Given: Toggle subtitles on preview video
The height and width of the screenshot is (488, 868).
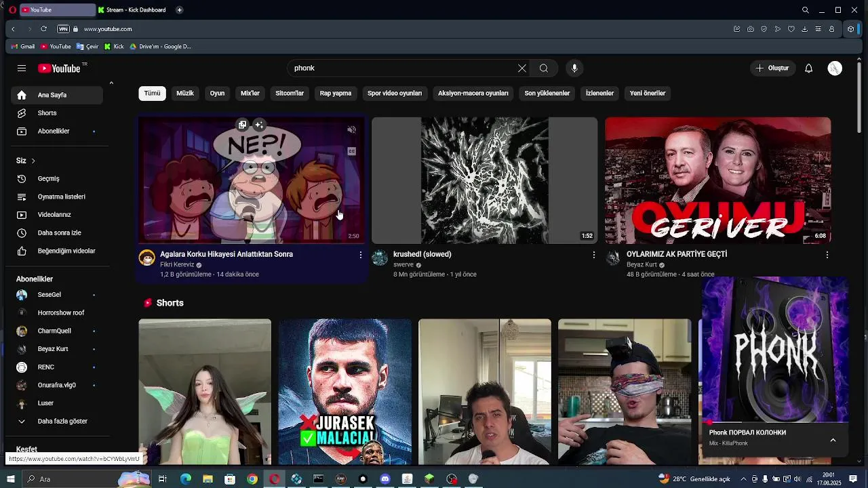Looking at the screenshot, I should click(x=351, y=152).
